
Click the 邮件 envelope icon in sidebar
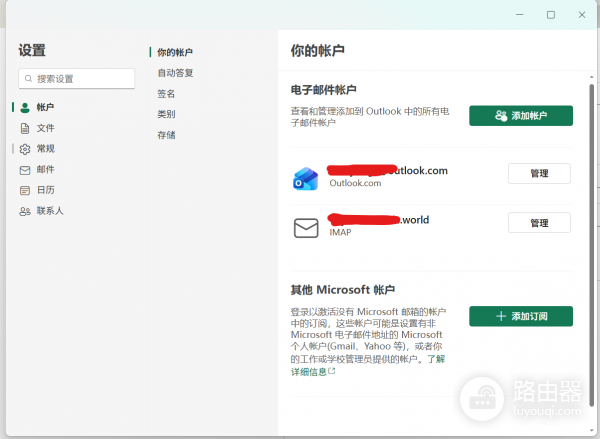(25, 170)
